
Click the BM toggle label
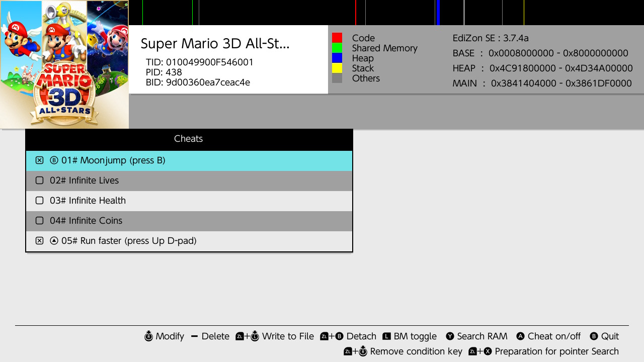[415, 336]
